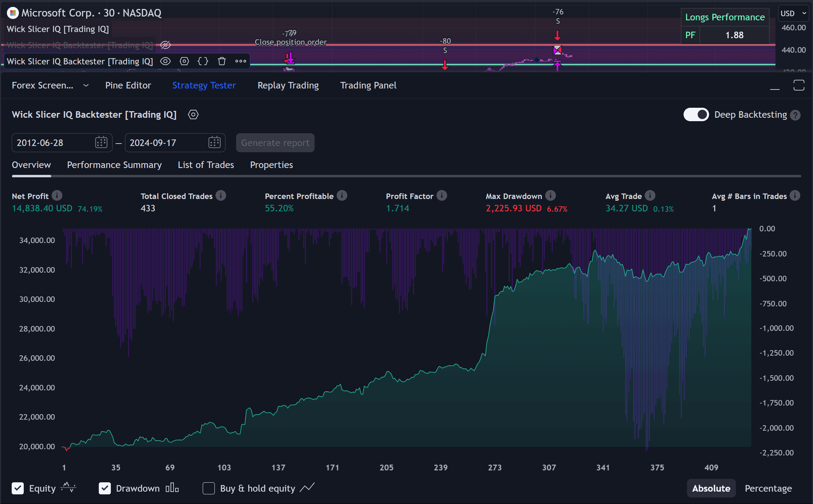The image size is (813, 504).
Task: Click Net Profit value 14,838.40 USD
Action: pos(42,208)
